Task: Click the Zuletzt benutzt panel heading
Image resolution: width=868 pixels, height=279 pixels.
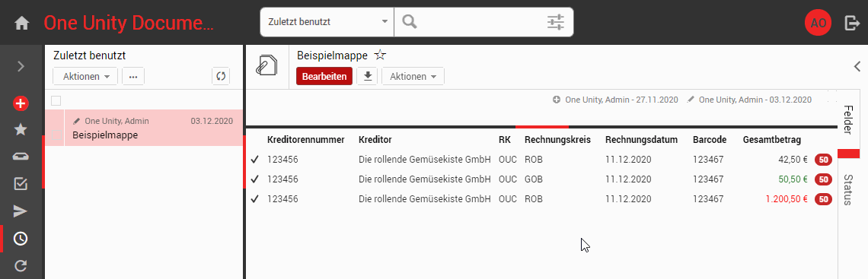Action: point(90,55)
